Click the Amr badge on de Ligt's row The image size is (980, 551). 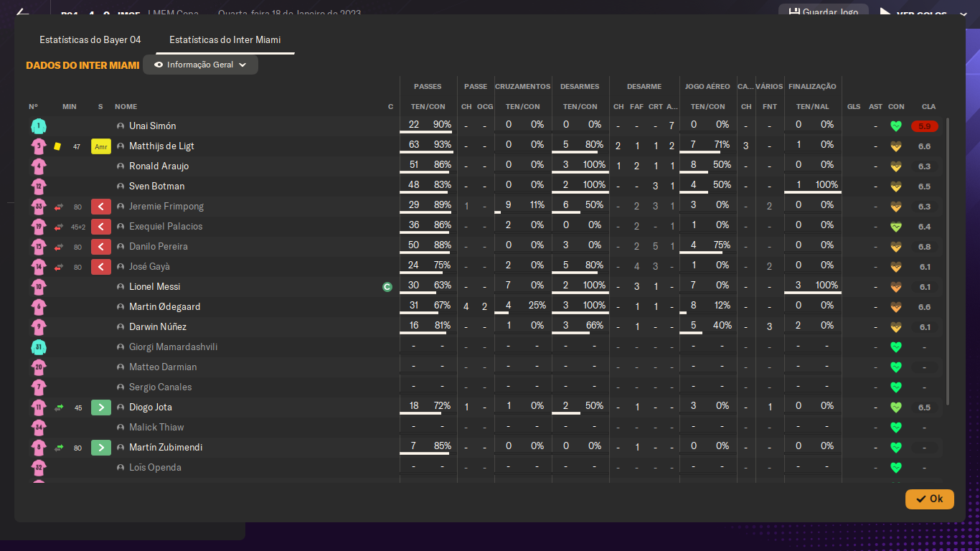tap(101, 146)
